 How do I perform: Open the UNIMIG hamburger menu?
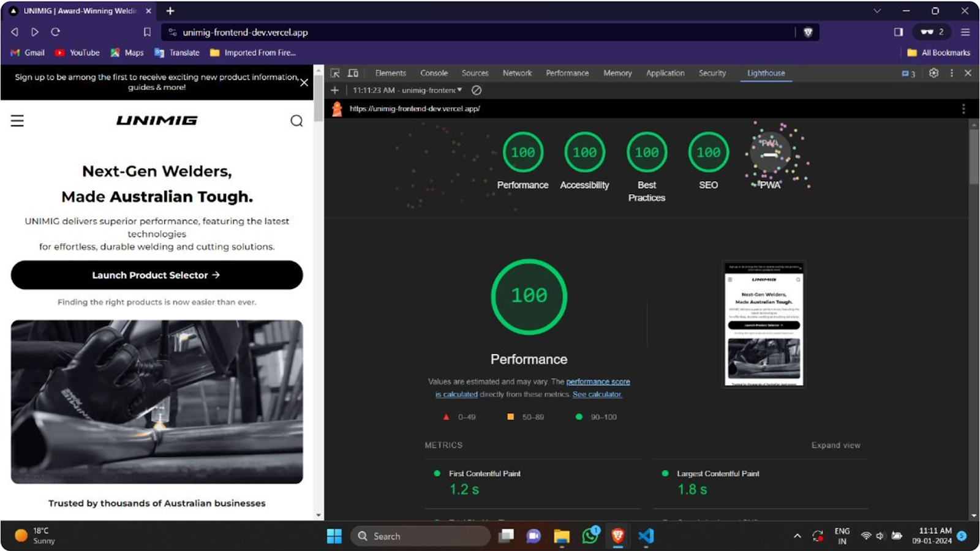coord(17,121)
